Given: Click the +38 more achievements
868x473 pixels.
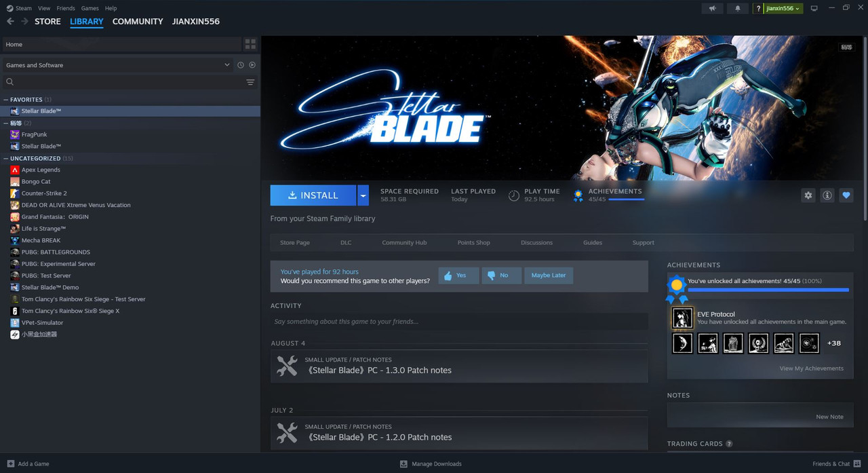Looking at the screenshot, I should (834, 343).
